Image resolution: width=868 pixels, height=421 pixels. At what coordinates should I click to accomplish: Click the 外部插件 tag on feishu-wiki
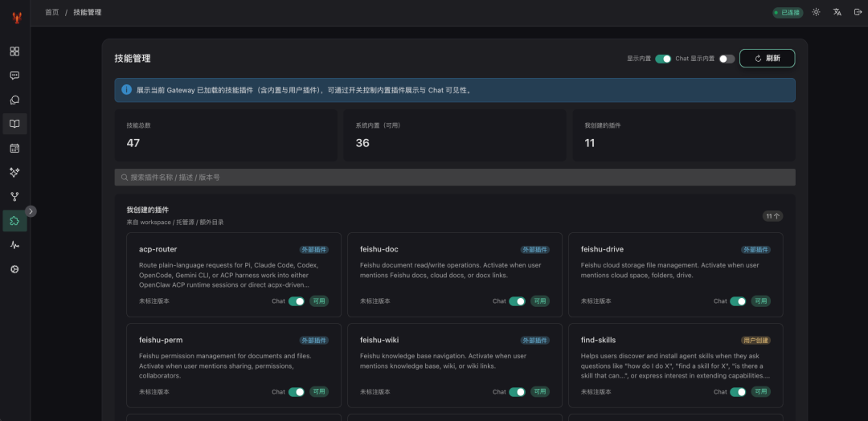pyautogui.click(x=534, y=341)
